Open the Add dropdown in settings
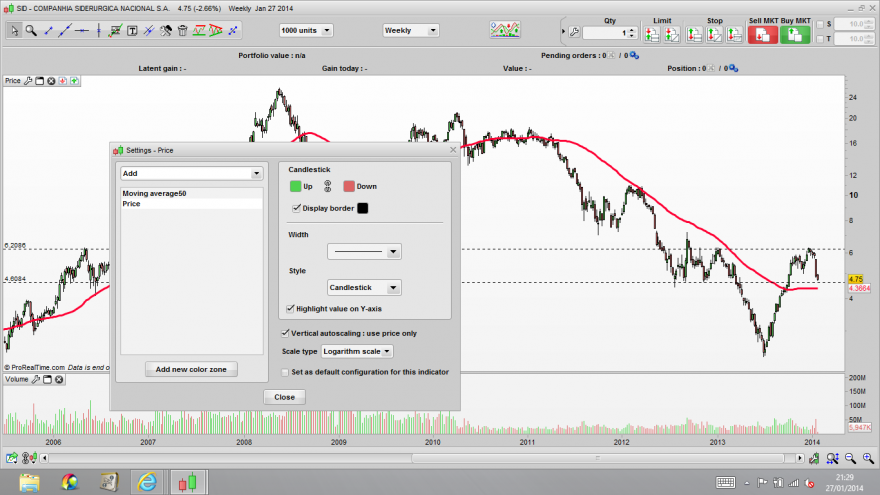880x495 pixels. 191,173
